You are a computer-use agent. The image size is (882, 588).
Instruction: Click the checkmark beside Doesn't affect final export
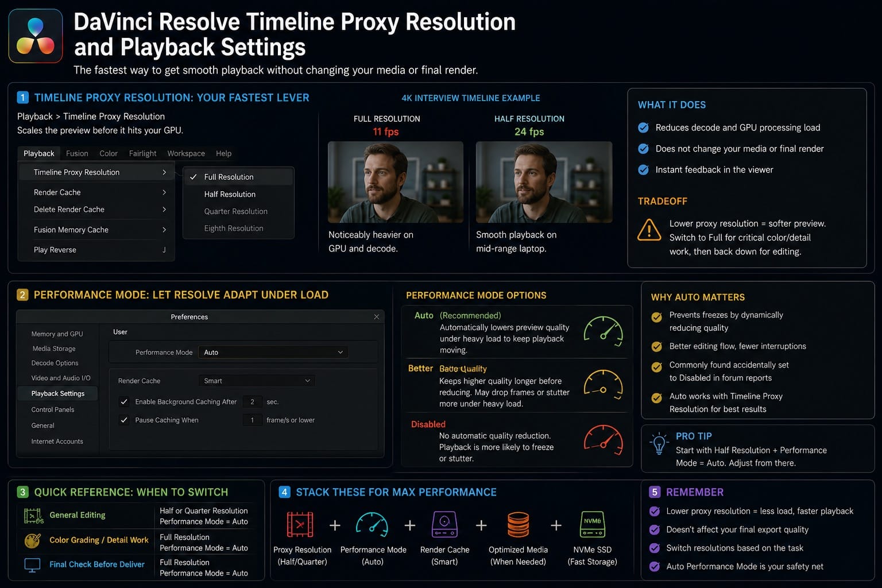pos(654,529)
